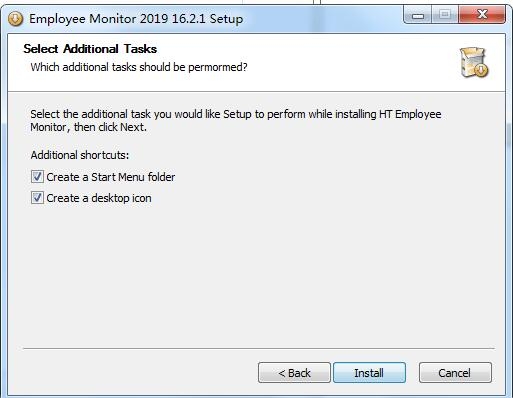513x398 pixels.
Task: Go back with the < Back button
Action: [x=294, y=373]
